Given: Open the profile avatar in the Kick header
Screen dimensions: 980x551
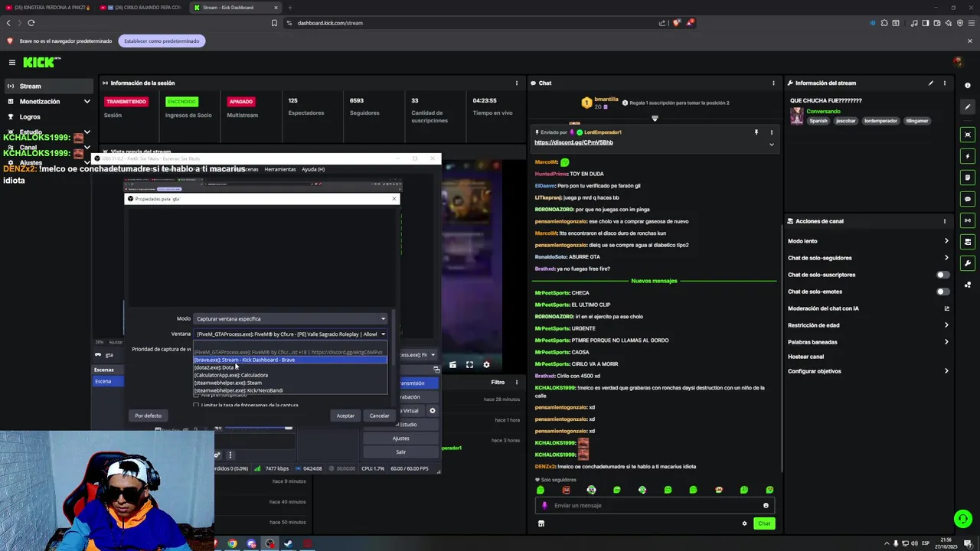Looking at the screenshot, I should (957, 62).
